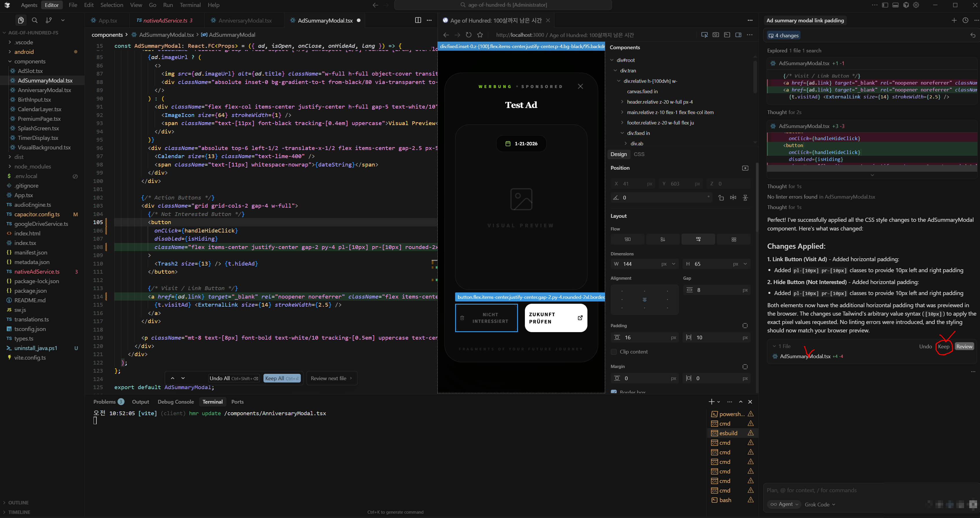
Task: Click the split editor icon
Action: pos(418,20)
